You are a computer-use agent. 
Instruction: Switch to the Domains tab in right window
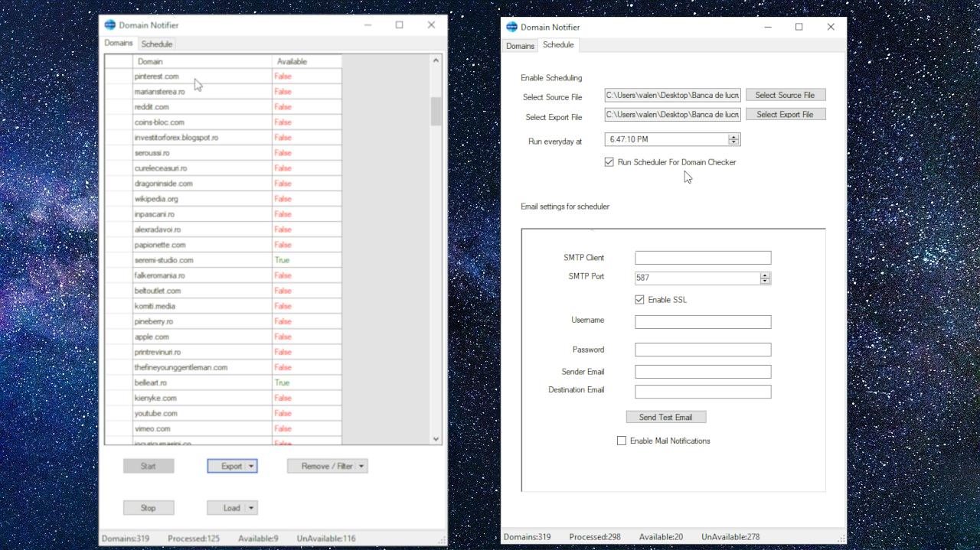click(x=520, y=46)
